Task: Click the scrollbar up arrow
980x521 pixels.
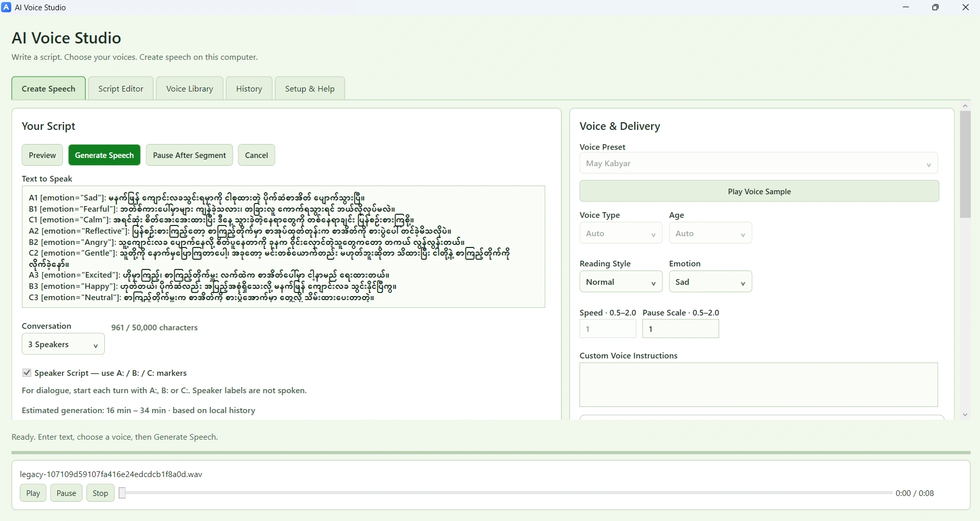Action: click(x=965, y=106)
